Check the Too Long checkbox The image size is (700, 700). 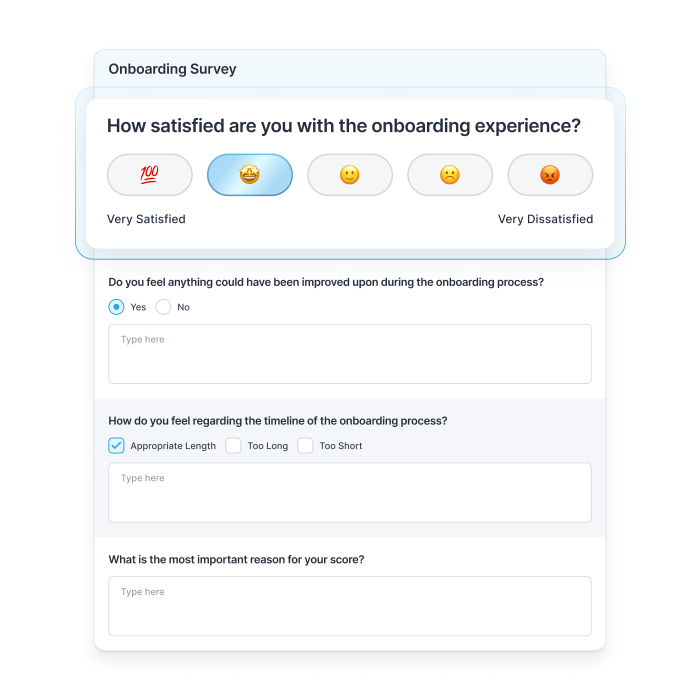click(233, 446)
